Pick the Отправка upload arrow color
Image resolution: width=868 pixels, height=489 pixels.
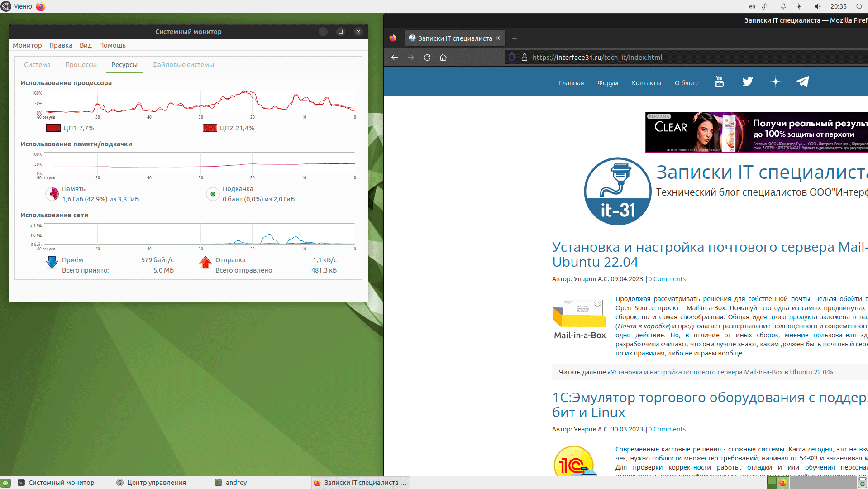point(205,263)
